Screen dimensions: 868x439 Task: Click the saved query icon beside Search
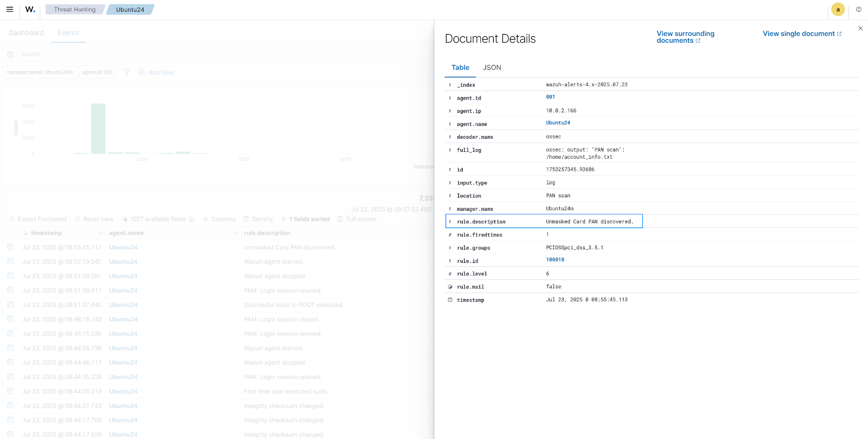coord(10,55)
